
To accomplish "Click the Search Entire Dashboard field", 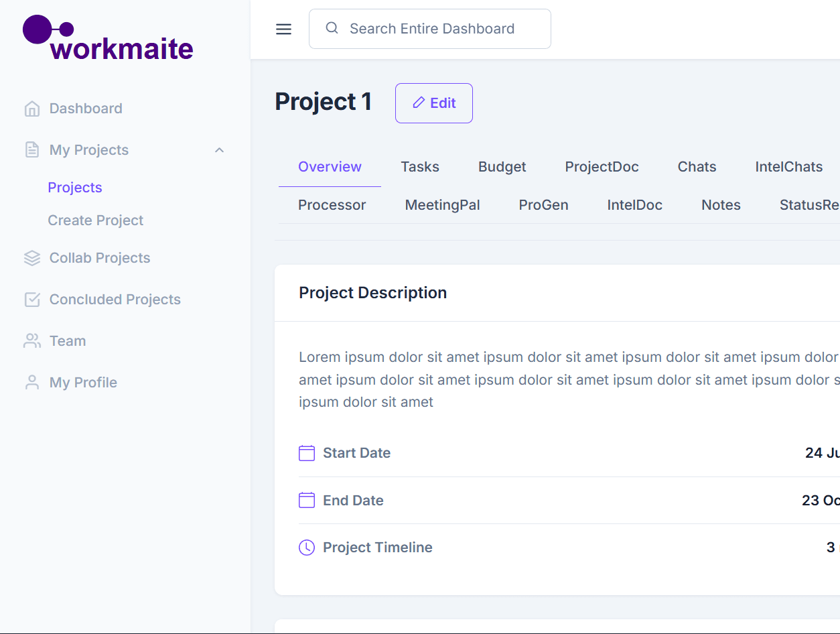I will point(431,29).
